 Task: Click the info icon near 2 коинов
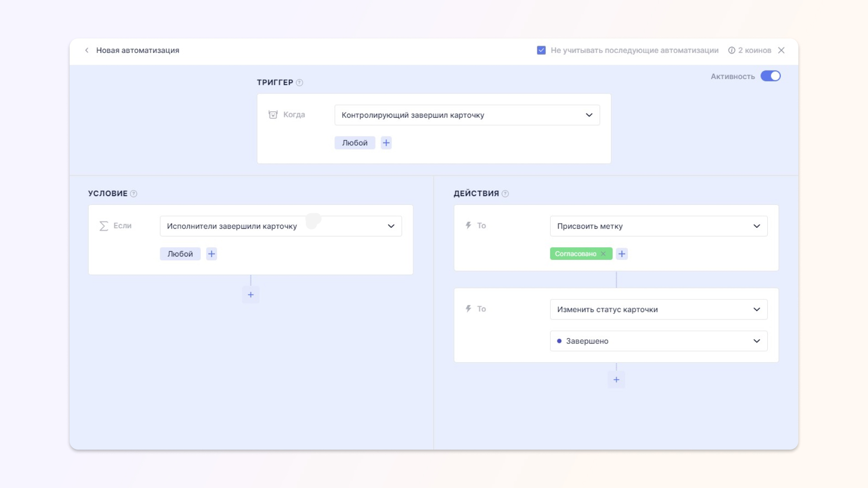pos(731,51)
